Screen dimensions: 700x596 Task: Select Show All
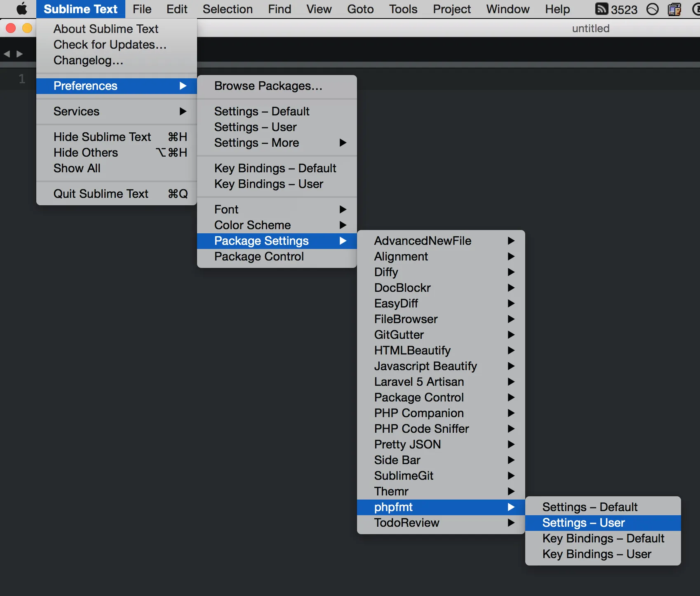coord(117,168)
